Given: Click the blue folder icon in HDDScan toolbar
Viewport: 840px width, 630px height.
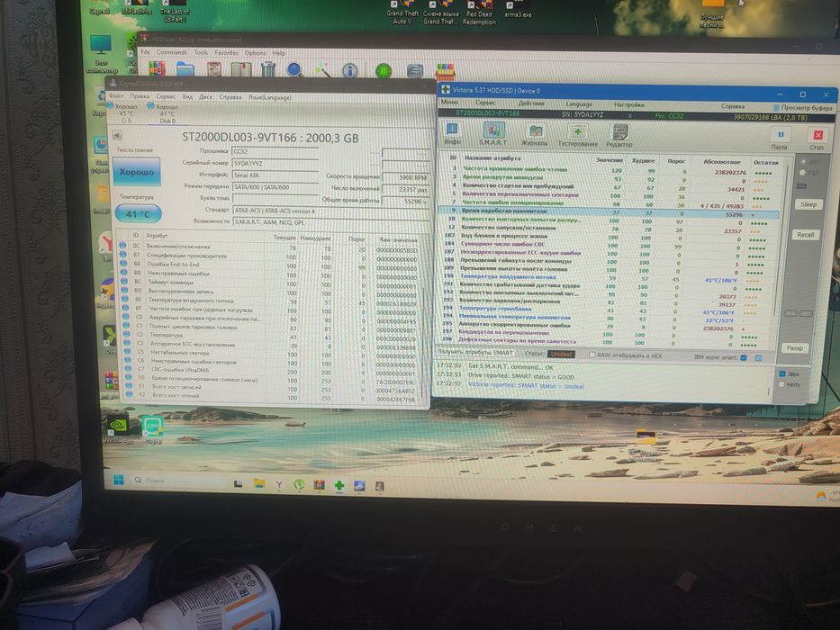Looking at the screenshot, I should pyautogui.click(x=185, y=69).
